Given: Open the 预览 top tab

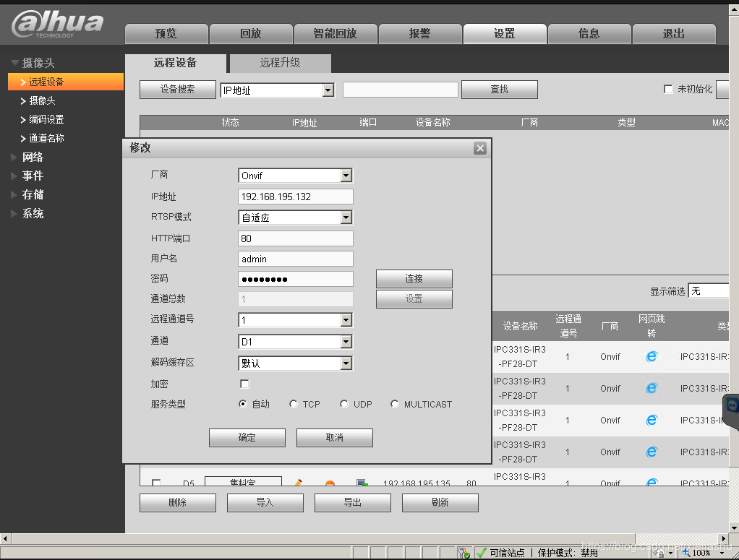Looking at the screenshot, I should pyautogui.click(x=166, y=34).
